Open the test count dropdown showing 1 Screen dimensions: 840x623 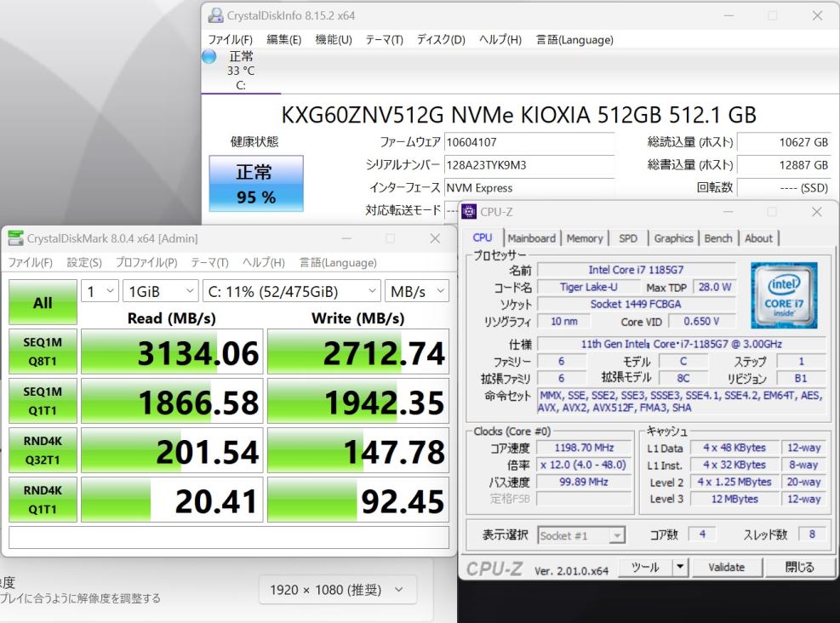[x=100, y=292]
